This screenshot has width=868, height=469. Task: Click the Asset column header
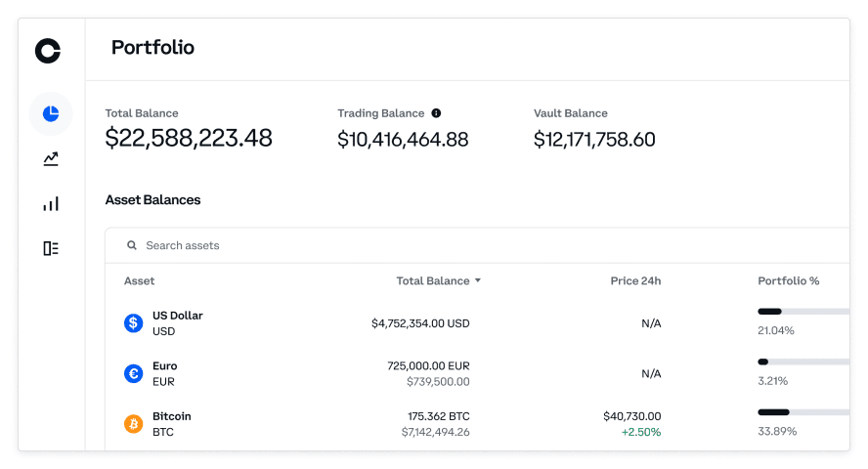pos(139,281)
